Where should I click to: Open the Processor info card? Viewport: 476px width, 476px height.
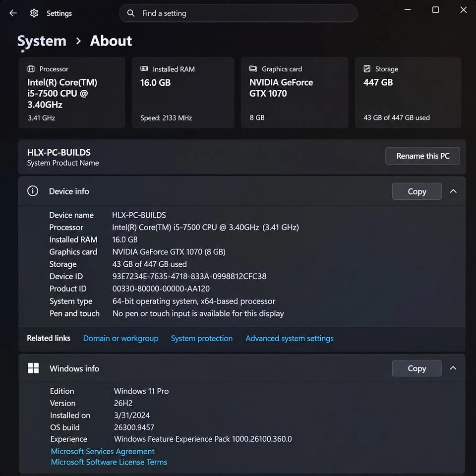tap(72, 93)
